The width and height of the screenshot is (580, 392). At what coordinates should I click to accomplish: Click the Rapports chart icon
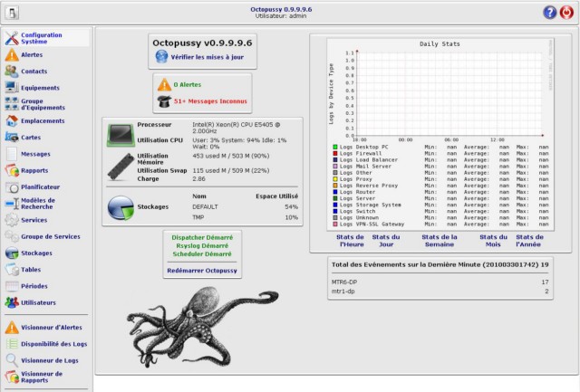pyautogui.click(x=11, y=170)
